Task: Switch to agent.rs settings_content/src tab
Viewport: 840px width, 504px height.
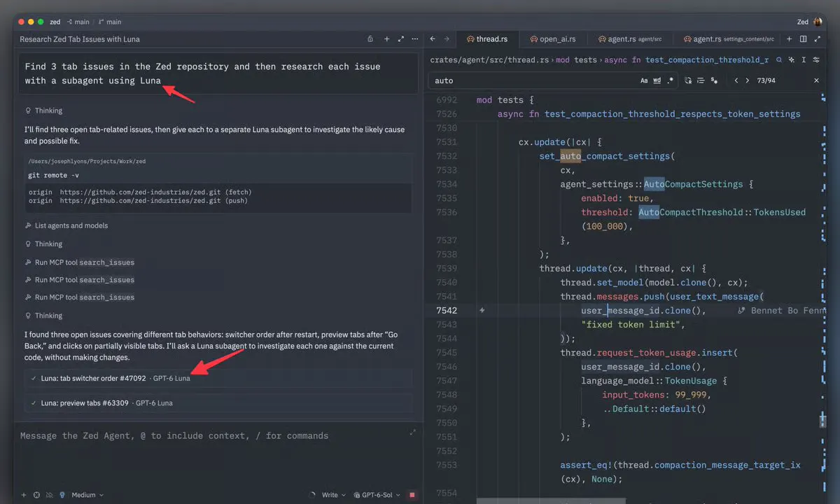Action: pos(728,39)
